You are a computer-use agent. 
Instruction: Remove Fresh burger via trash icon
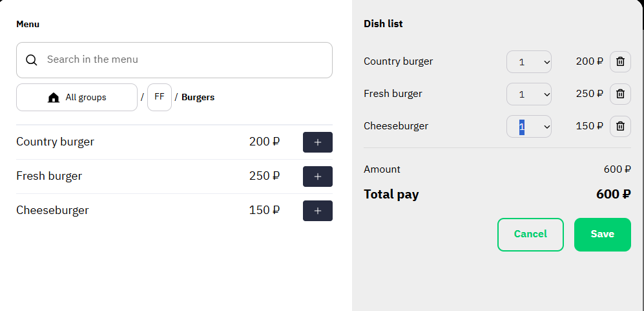click(x=620, y=94)
